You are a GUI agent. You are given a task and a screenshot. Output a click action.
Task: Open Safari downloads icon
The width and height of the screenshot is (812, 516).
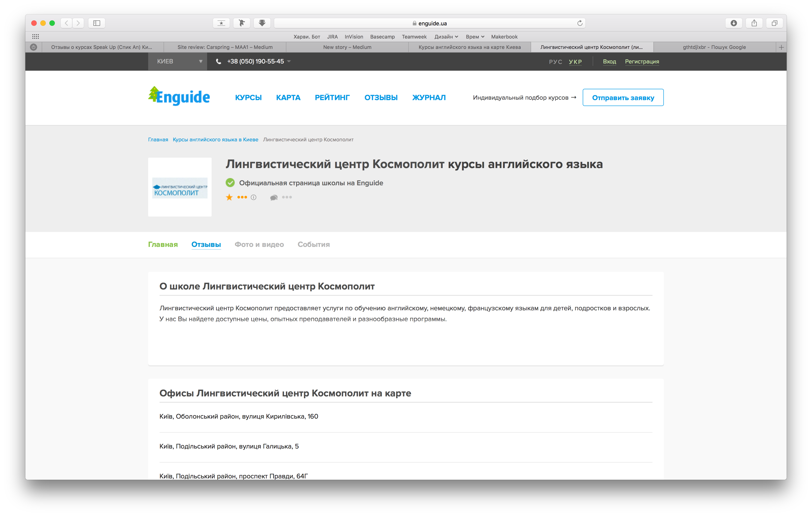click(x=734, y=23)
